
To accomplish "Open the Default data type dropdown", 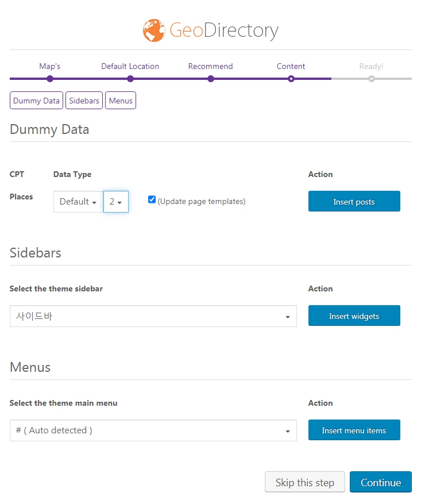I will [x=78, y=202].
